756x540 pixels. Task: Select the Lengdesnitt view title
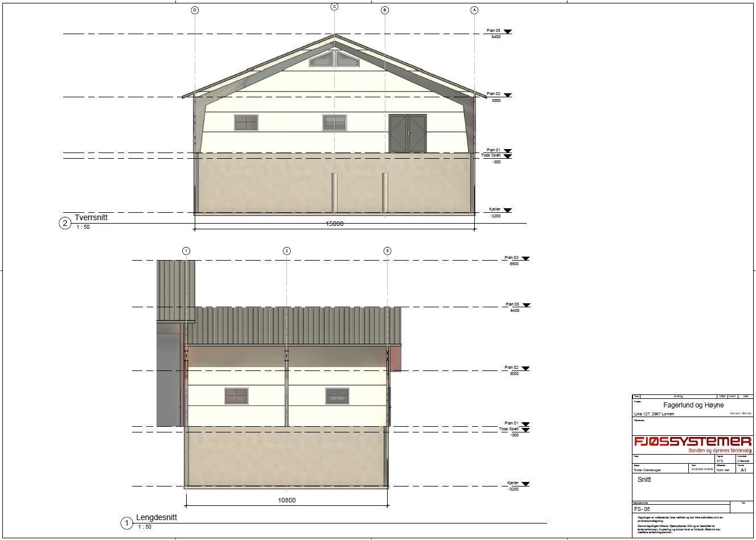coord(157,518)
